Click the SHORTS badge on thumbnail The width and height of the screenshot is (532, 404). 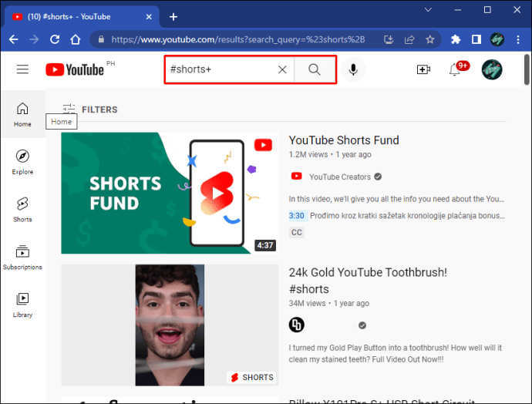click(x=252, y=377)
